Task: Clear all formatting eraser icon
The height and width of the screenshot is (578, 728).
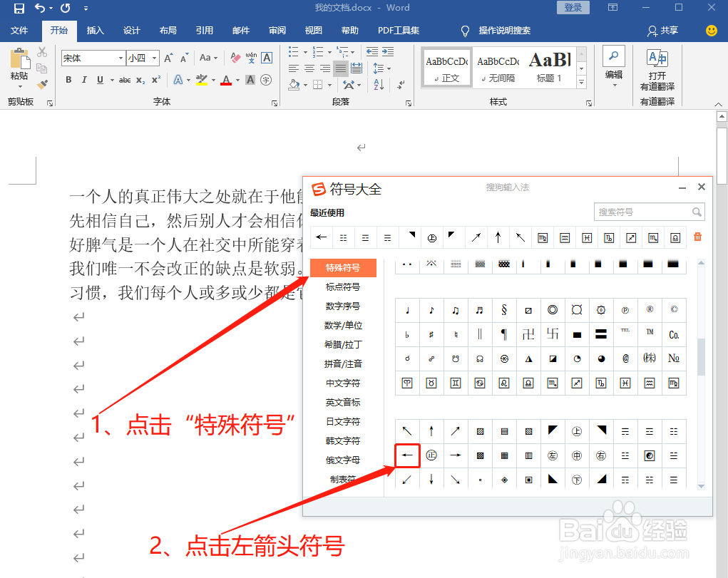Action: point(235,58)
